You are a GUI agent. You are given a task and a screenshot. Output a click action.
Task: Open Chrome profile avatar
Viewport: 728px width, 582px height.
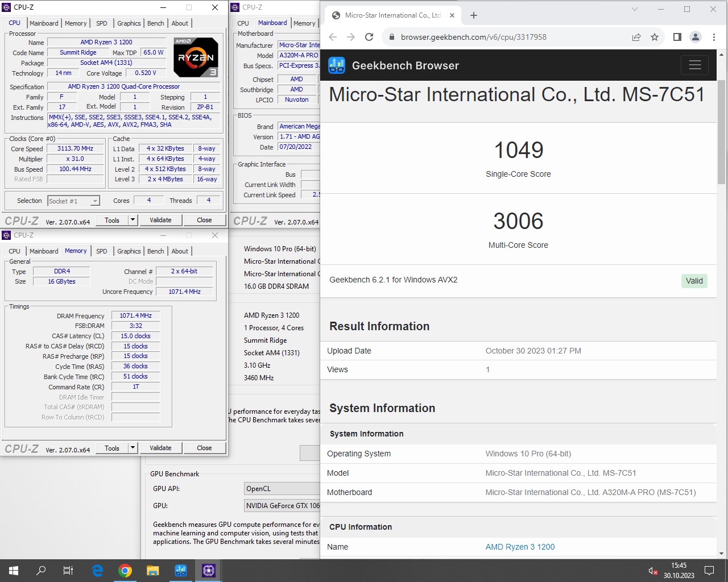click(696, 37)
